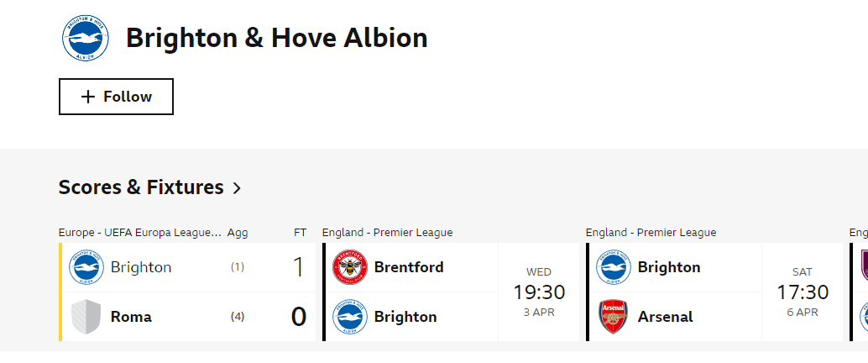Click Brighton crest under Brentford fixture

click(x=350, y=317)
